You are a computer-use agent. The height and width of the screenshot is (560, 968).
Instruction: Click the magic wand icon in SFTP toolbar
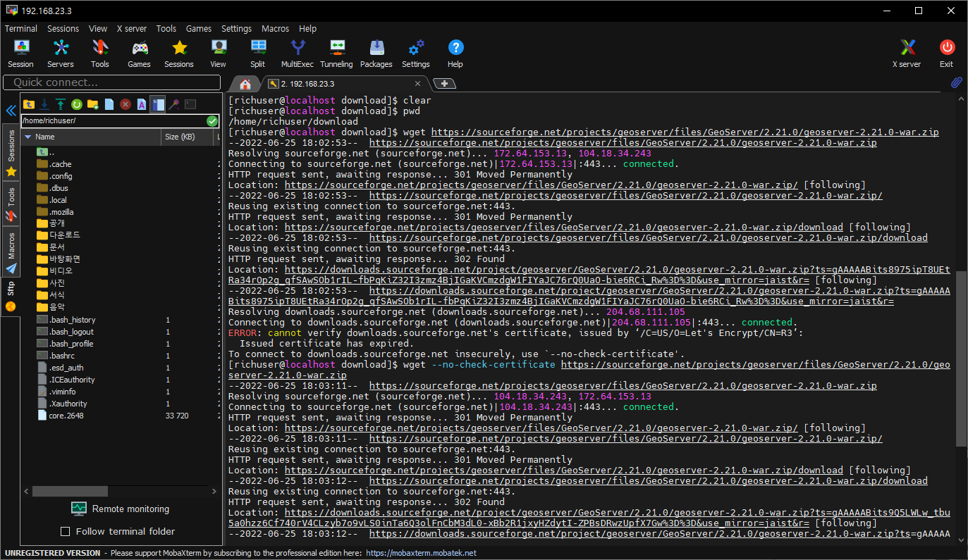tap(173, 104)
